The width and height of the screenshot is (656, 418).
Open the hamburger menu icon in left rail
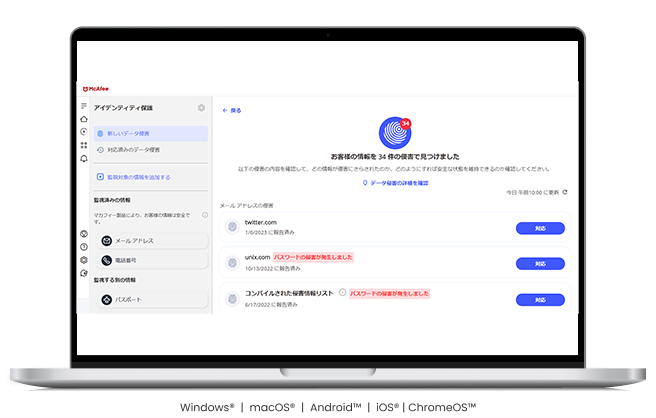pyautogui.click(x=84, y=106)
